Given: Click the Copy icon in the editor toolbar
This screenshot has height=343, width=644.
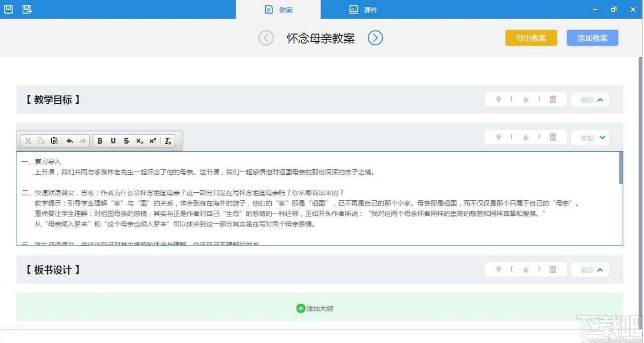Looking at the screenshot, I should (41, 141).
